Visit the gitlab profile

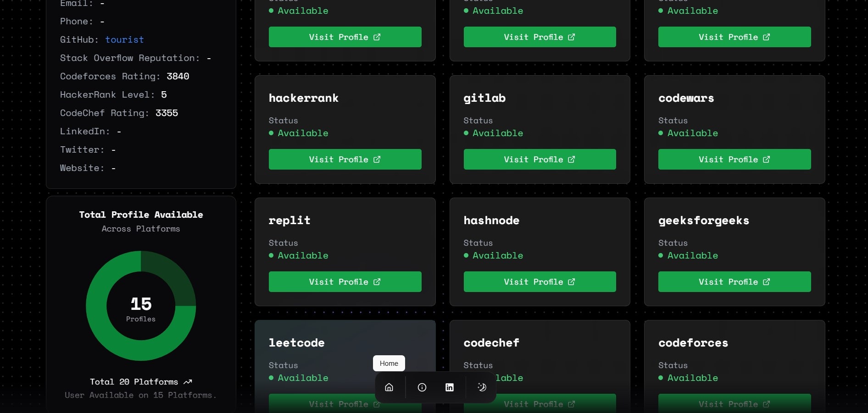[x=540, y=159]
